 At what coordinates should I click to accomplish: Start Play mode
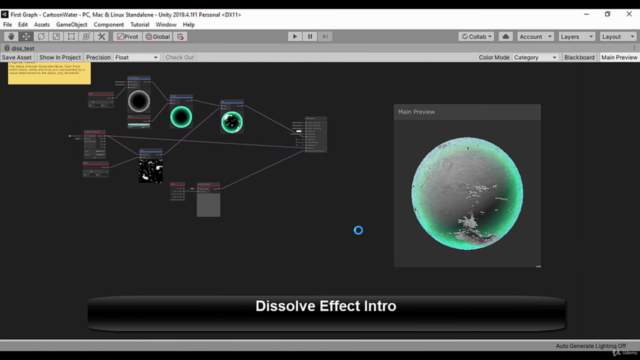pos(295,37)
